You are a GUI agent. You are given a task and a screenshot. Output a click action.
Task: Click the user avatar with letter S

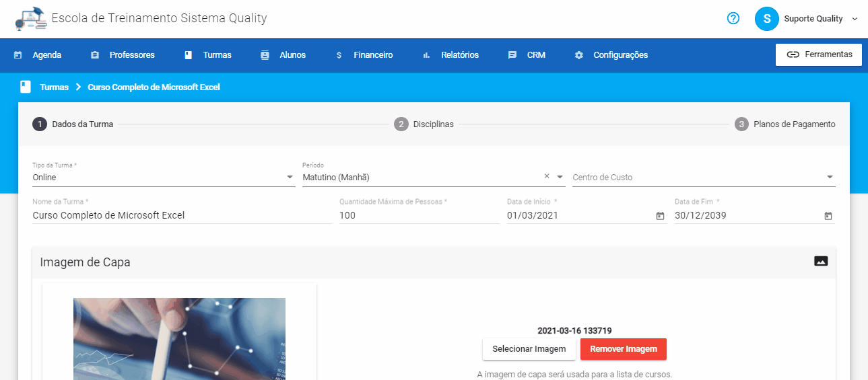766,19
